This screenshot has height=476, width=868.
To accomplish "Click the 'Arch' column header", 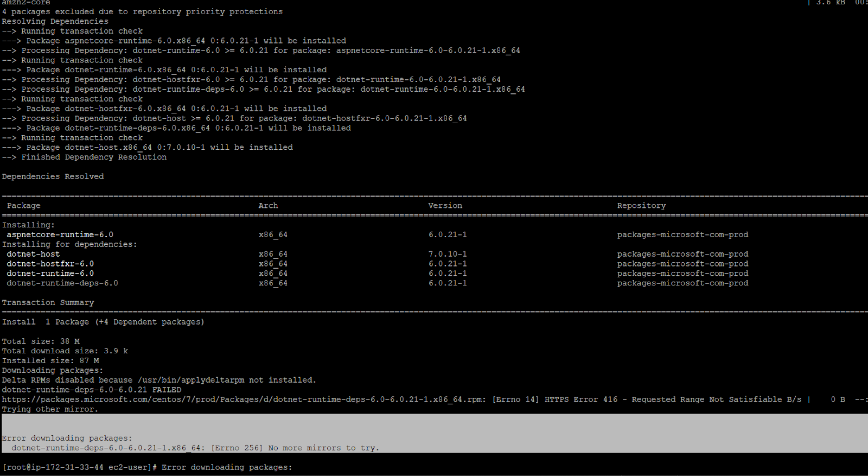I will 268,206.
